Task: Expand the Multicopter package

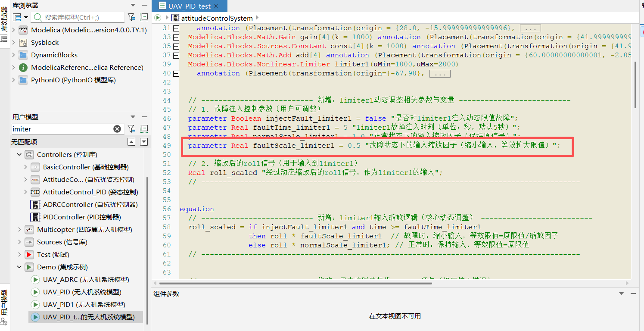Action: point(19,230)
